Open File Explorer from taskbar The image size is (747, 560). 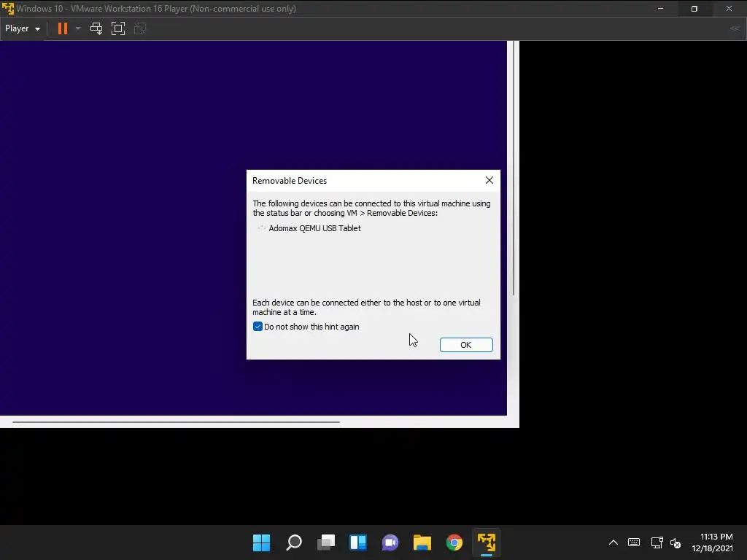click(x=422, y=542)
